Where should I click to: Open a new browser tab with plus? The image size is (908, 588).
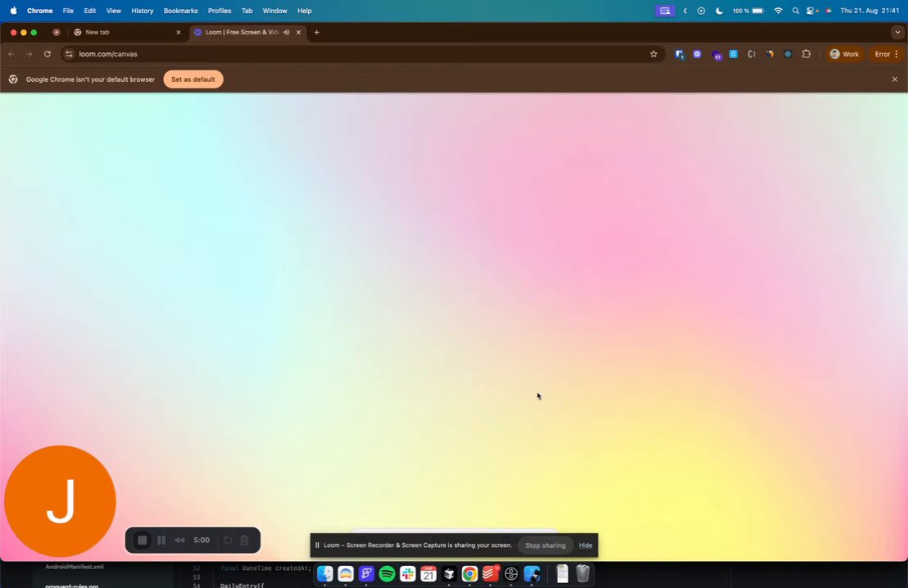pyautogui.click(x=317, y=33)
